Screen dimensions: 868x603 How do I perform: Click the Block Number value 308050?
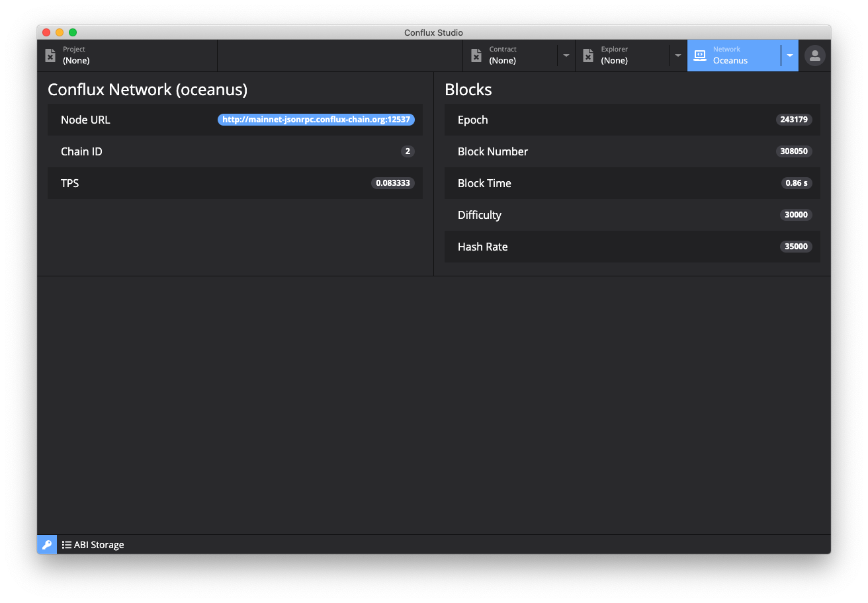point(794,151)
